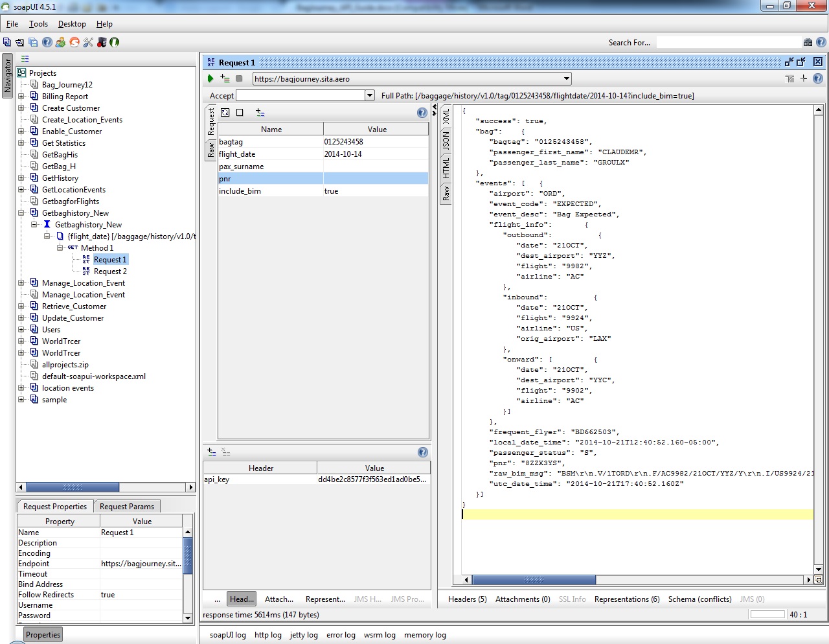Click help icon at right of headers toolbar
Image resolution: width=829 pixels, height=644 pixels.
[423, 452]
